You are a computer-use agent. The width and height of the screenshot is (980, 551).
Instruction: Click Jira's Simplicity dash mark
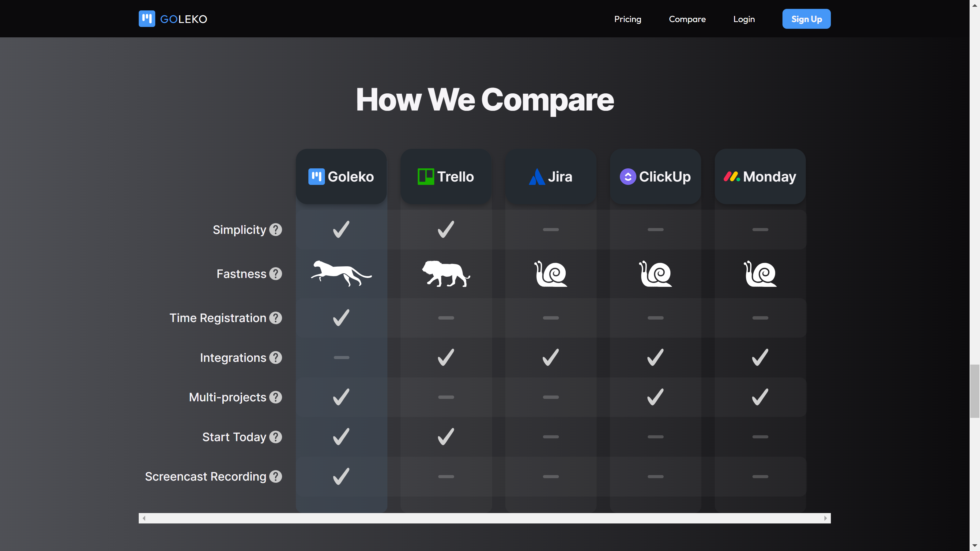click(x=551, y=230)
